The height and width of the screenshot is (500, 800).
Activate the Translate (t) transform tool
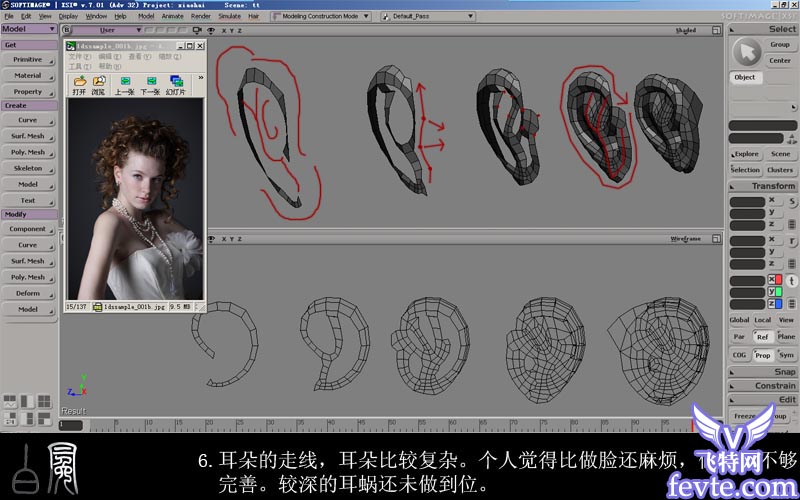792,281
